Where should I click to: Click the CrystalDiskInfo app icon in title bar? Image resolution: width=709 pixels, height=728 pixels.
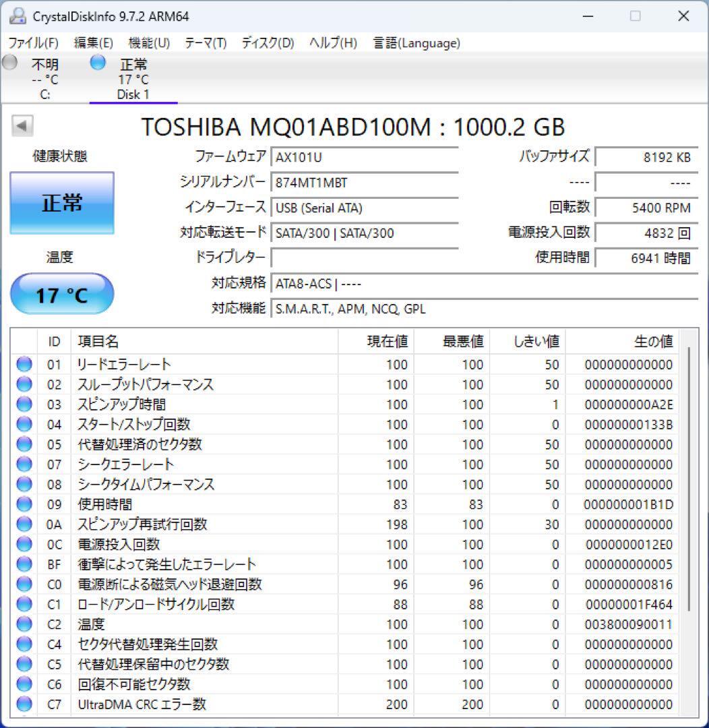(18, 16)
